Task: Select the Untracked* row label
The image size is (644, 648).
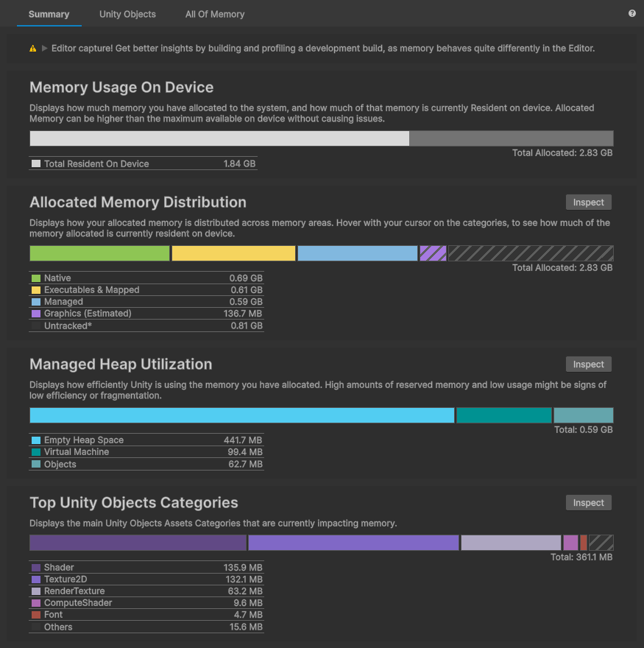Action: click(x=68, y=326)
